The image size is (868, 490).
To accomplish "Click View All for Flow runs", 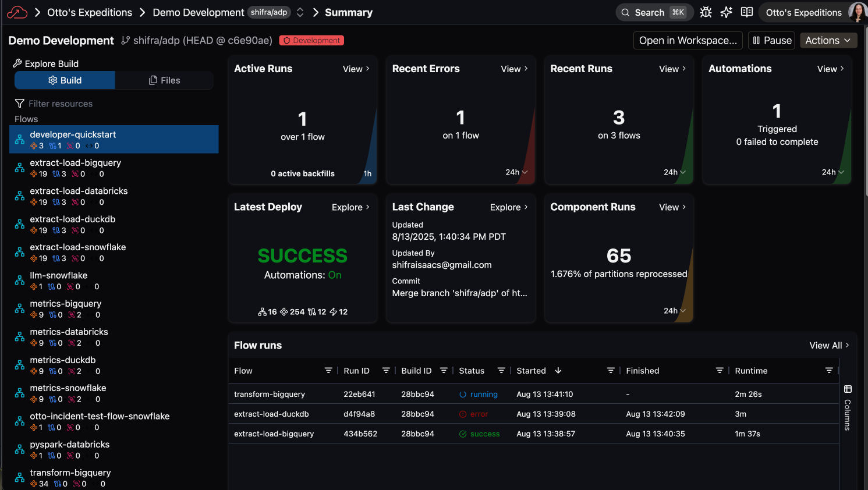I will 830,346.
